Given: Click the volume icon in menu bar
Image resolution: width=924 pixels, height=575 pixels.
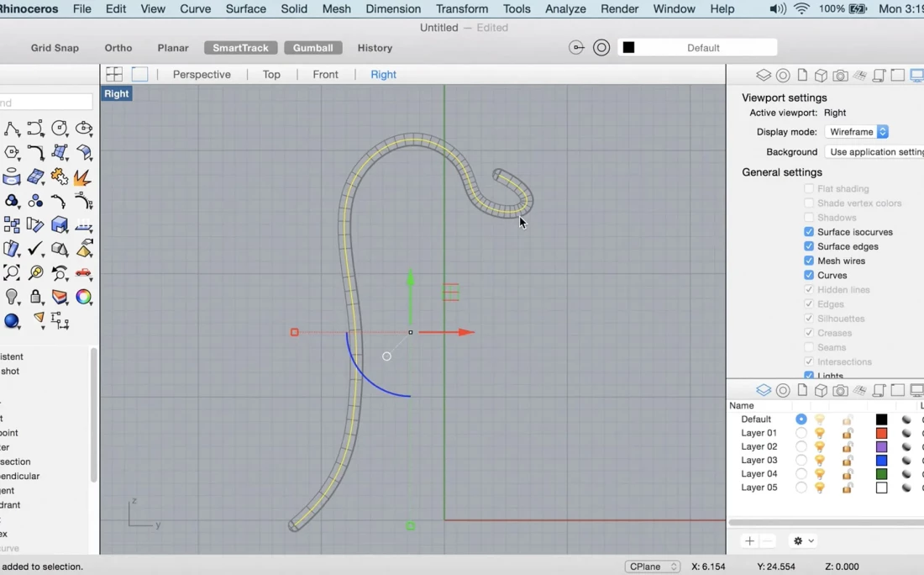Looking at the screenshot, I should (778, 9).
